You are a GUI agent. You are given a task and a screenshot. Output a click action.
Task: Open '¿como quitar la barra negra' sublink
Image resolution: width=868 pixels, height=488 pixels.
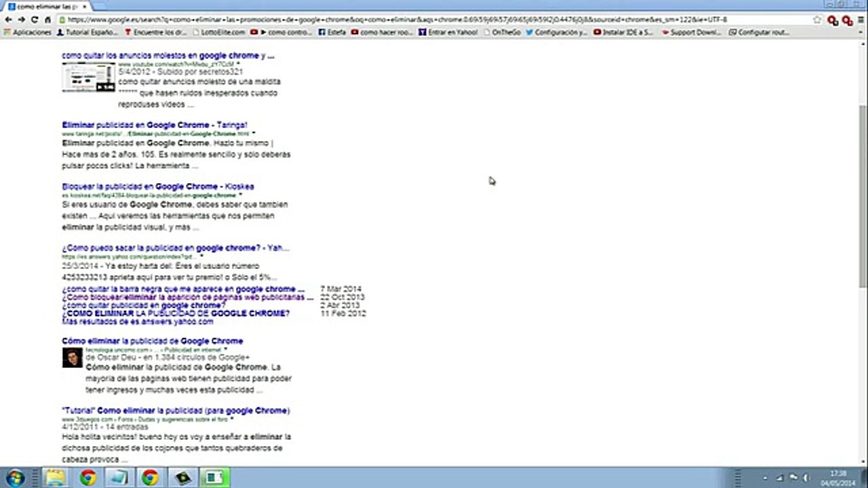point(183,289)
